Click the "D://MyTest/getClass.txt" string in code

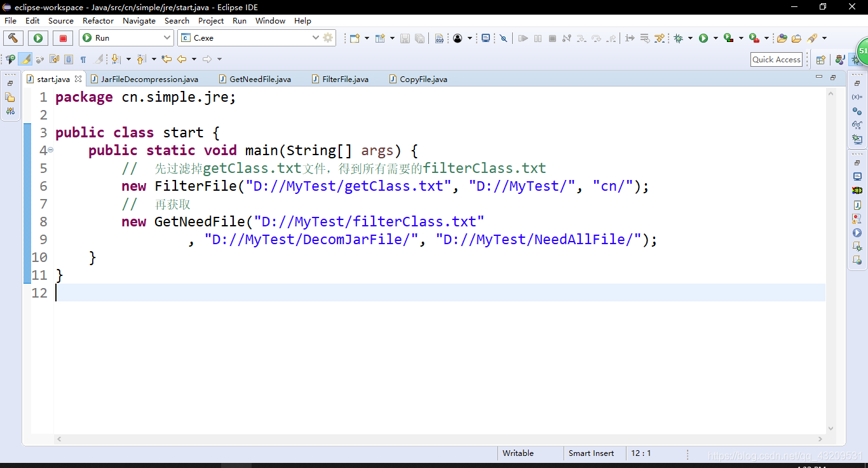point(348,186)
